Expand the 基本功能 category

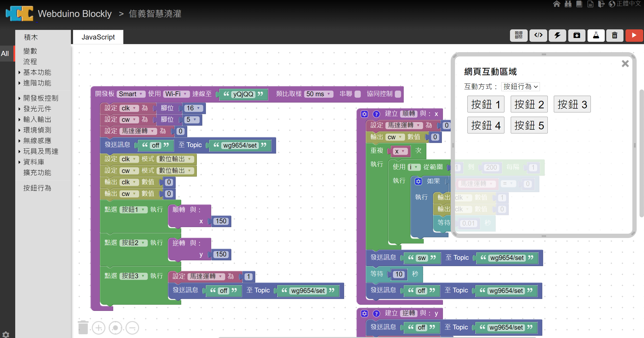click(37, 72)
